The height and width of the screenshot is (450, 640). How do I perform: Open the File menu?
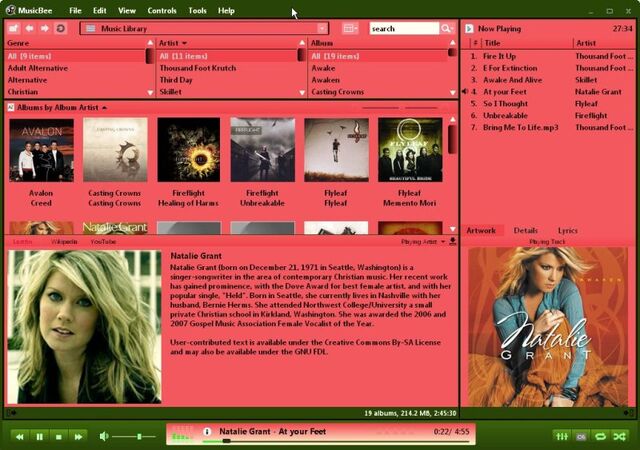(75, 11)
